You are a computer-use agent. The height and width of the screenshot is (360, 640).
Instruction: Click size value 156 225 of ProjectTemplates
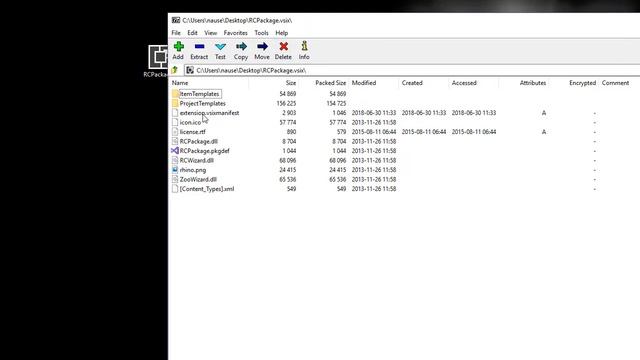pos(286,103)
